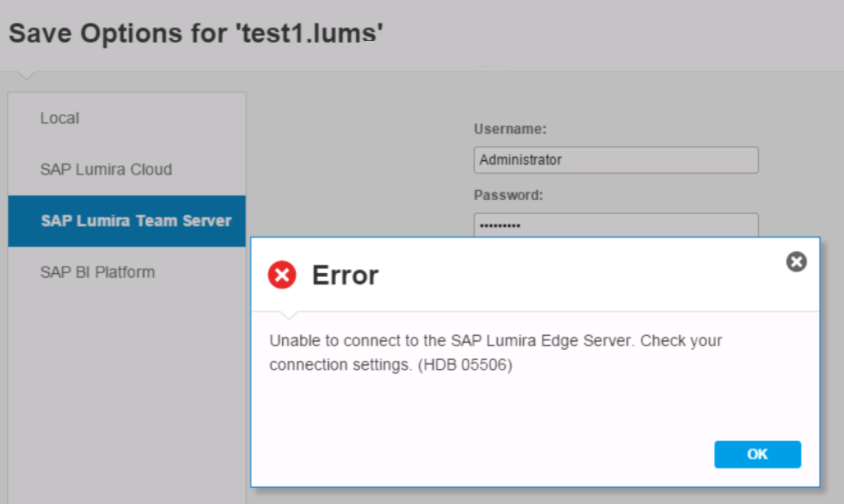Select SAP Lumira Team Server option
The image size is (844, 504).
click(x=126, y=221)
